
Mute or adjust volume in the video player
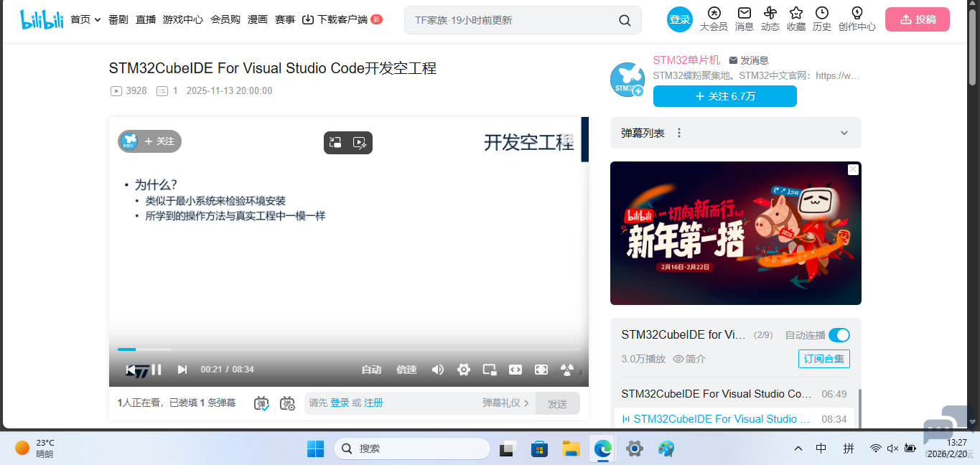tap(438, 369)
